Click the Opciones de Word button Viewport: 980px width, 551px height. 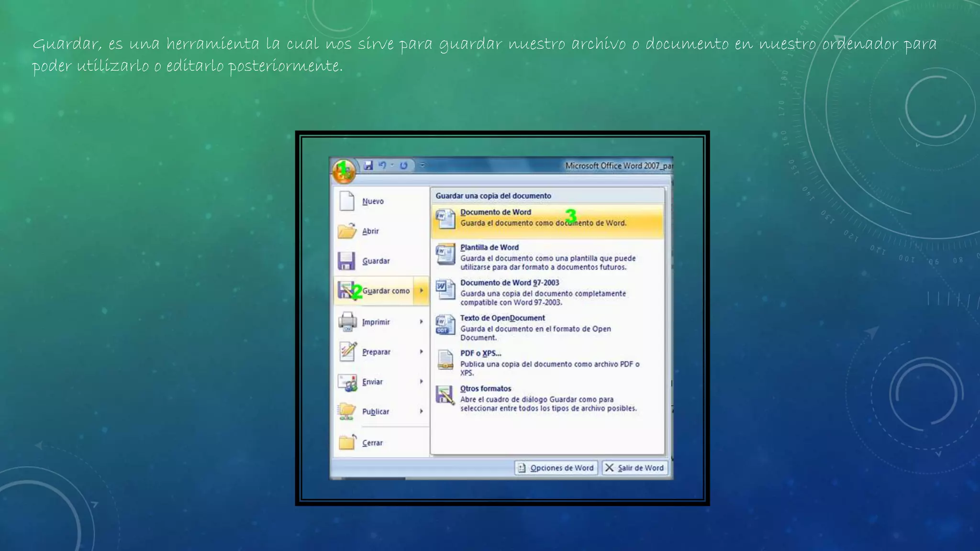(557, 468)
